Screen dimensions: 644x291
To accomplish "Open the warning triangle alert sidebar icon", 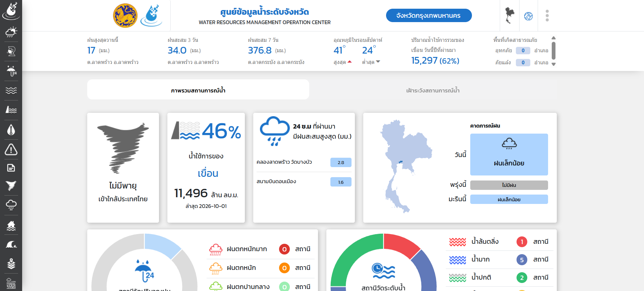I will click(x=11, y=149).
